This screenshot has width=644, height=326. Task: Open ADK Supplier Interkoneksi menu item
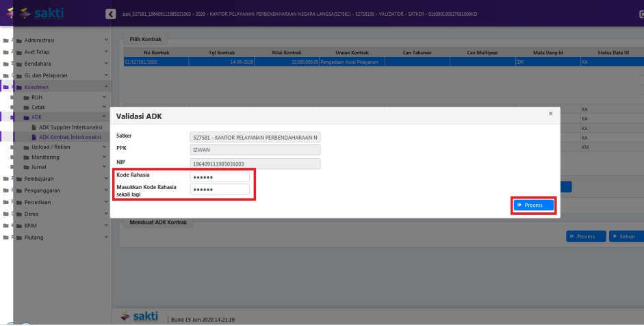(69, 127)
